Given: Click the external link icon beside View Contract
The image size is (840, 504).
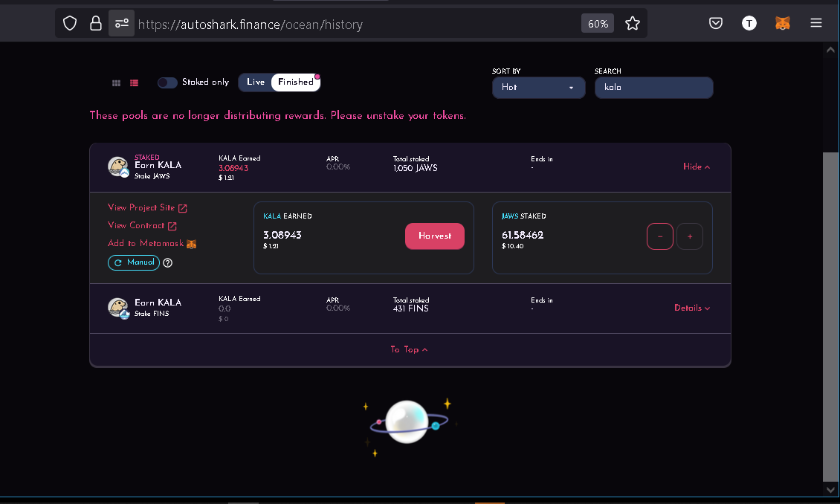Looking at the screenshot, I should click(x=172, y=226).
